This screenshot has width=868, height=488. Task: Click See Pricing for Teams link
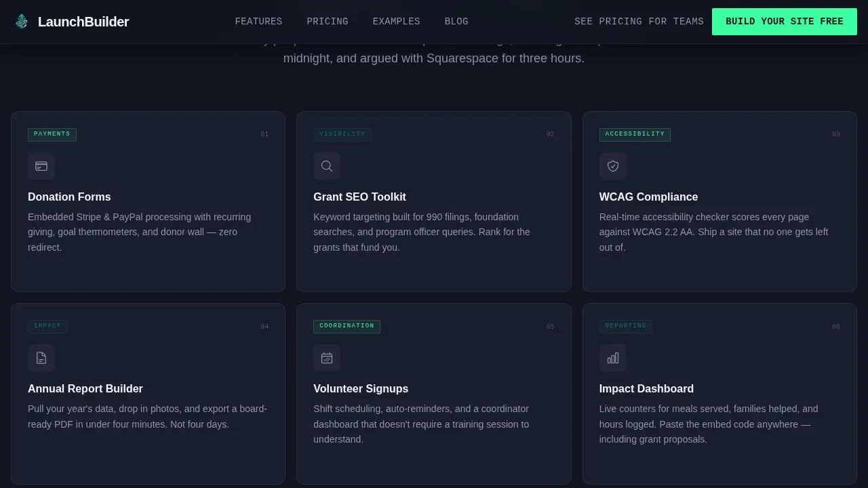[639, 22]
